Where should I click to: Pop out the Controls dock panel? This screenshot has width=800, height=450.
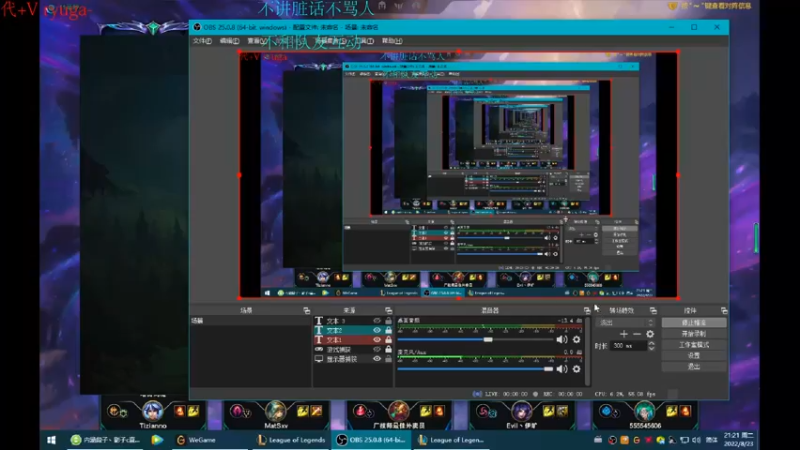723,311
